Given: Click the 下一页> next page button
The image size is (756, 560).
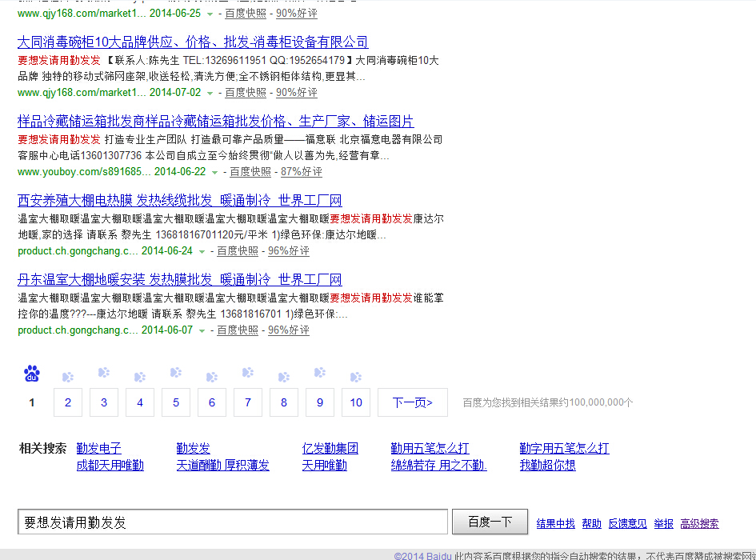Looking at the screenshot, I should click(413, 402).
